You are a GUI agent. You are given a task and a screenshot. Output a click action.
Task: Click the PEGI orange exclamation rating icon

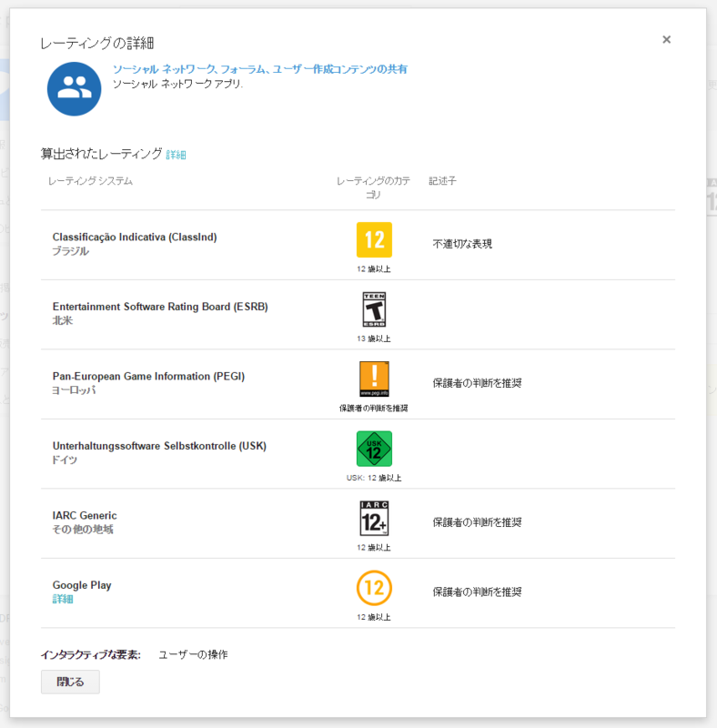[x=374, y=379]
